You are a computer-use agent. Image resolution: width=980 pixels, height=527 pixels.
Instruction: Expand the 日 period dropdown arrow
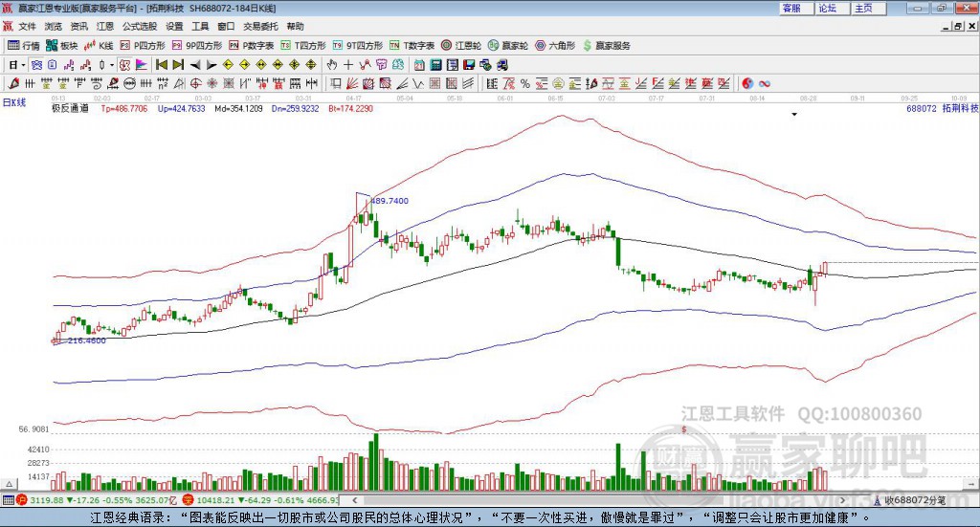click(24, 65)
